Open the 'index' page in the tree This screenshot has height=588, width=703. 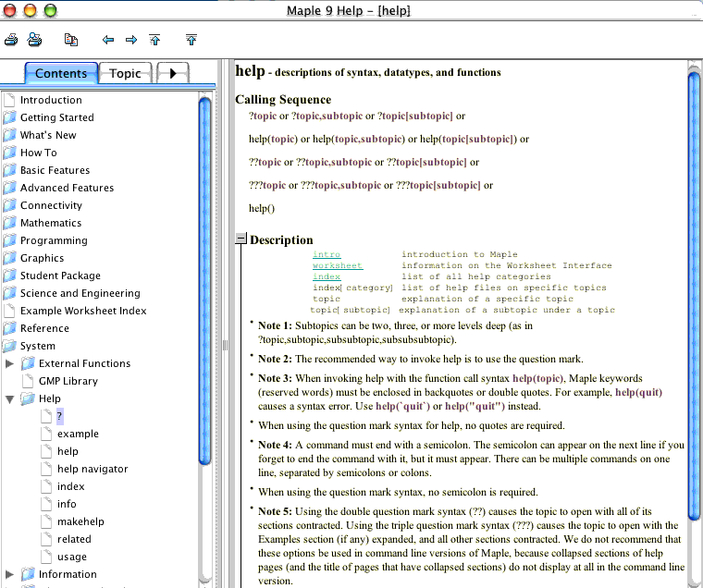point(71,486)
